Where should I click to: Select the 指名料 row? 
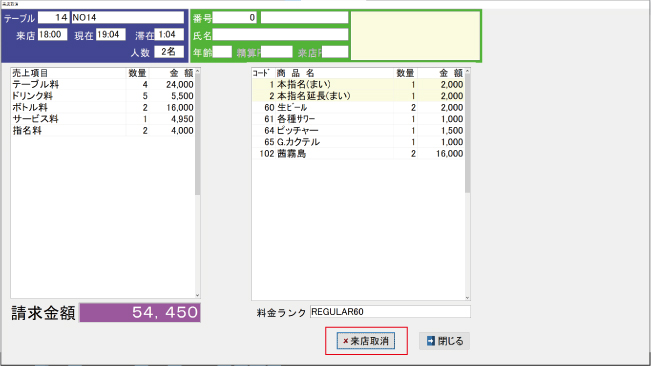[103, 131]
